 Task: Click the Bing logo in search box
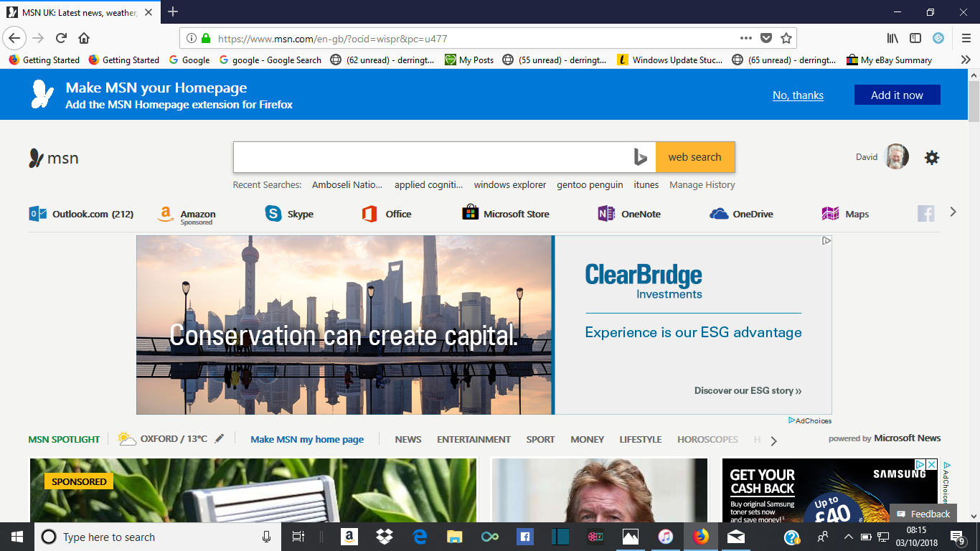tap(641, 157)
